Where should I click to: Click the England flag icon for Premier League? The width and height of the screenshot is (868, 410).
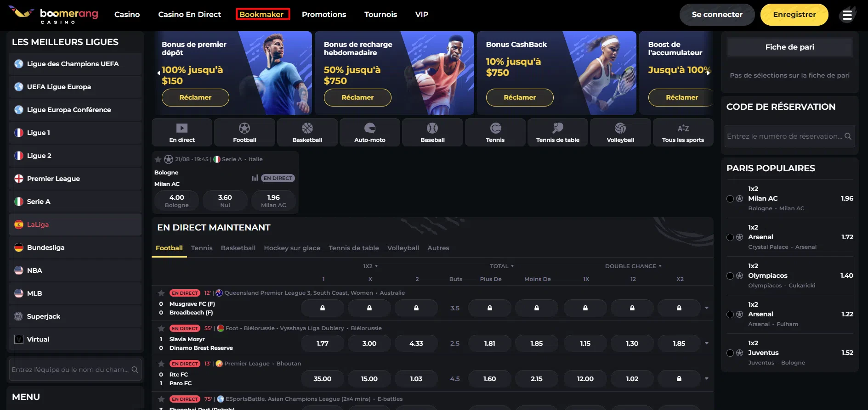pyautogui.click(x=19, y=179)
